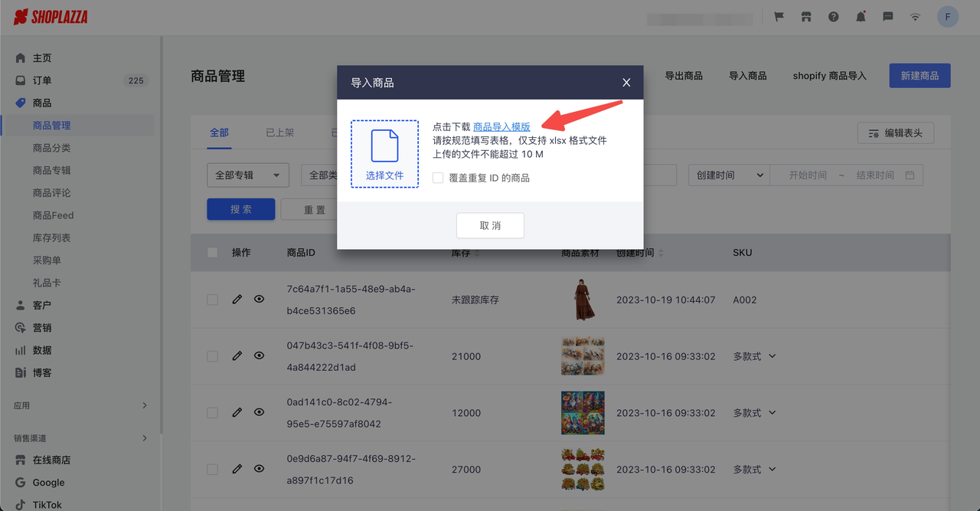Enable 覆盖重复 ID 的商品 checkbox
The image size is (980, 511).
[437, 178]
